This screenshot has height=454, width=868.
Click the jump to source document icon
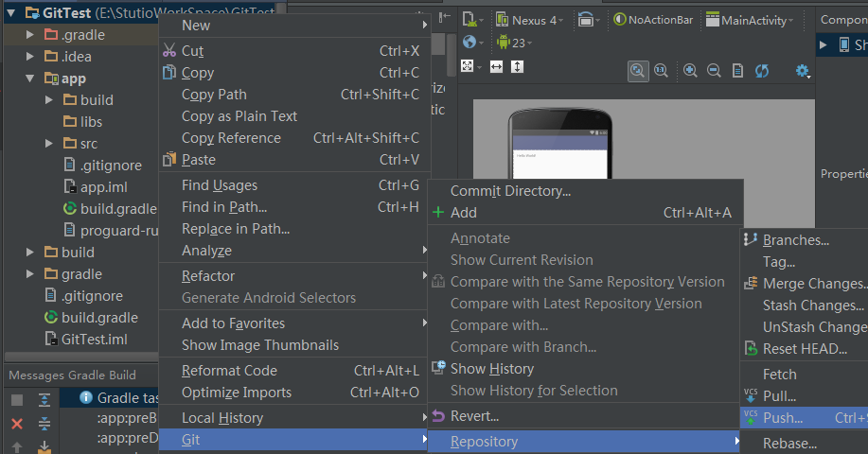[737, 70]
